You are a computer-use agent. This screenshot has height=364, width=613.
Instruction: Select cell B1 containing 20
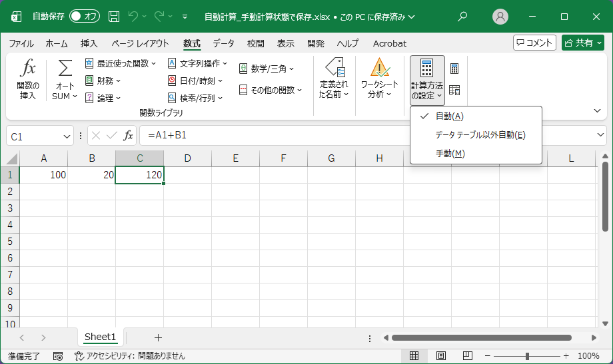(91, 175)
